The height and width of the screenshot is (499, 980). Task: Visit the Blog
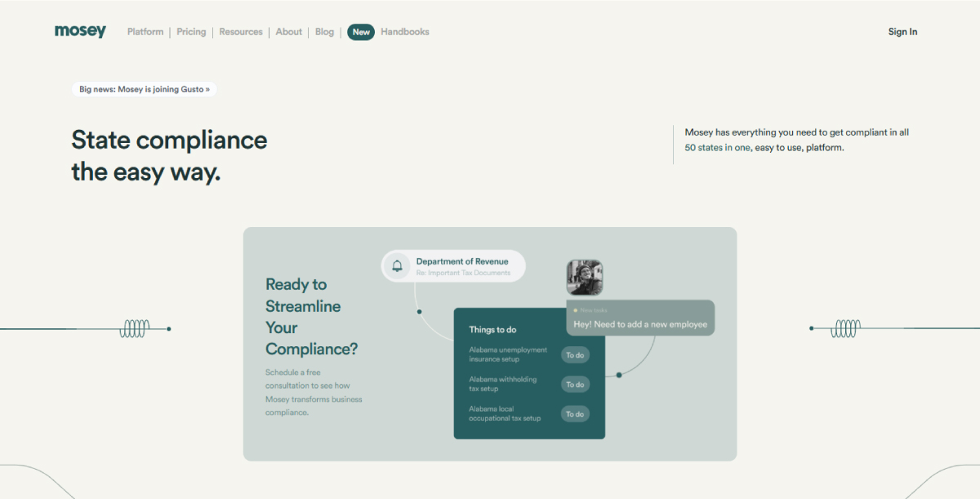pyautogui.click(x=325, y=32)
